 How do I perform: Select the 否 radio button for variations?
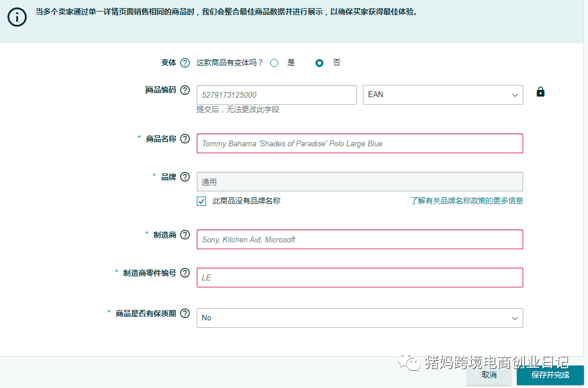pos(319,62)
